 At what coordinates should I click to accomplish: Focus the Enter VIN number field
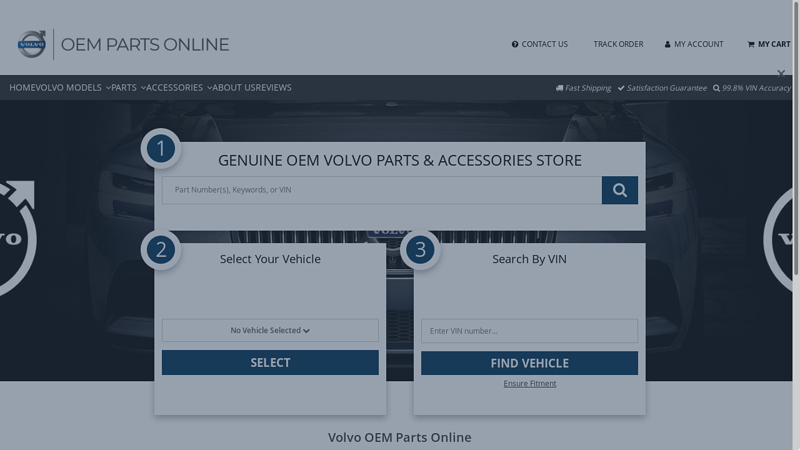point(530,331)
